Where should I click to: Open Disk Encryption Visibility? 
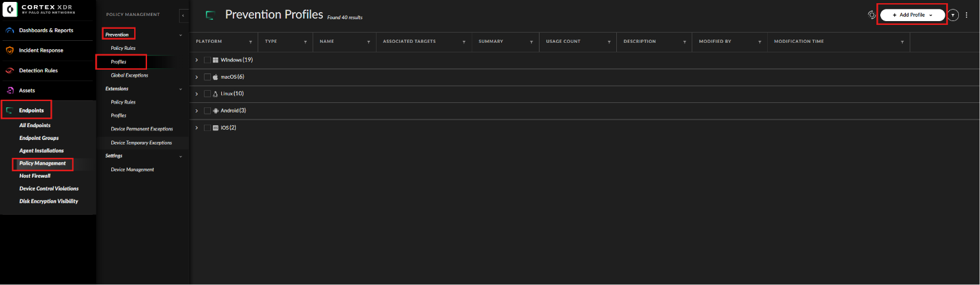(49, 201)
